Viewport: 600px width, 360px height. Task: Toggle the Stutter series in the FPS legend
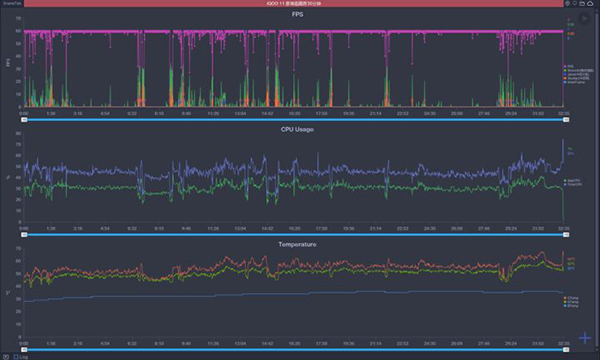coord(576,78)
